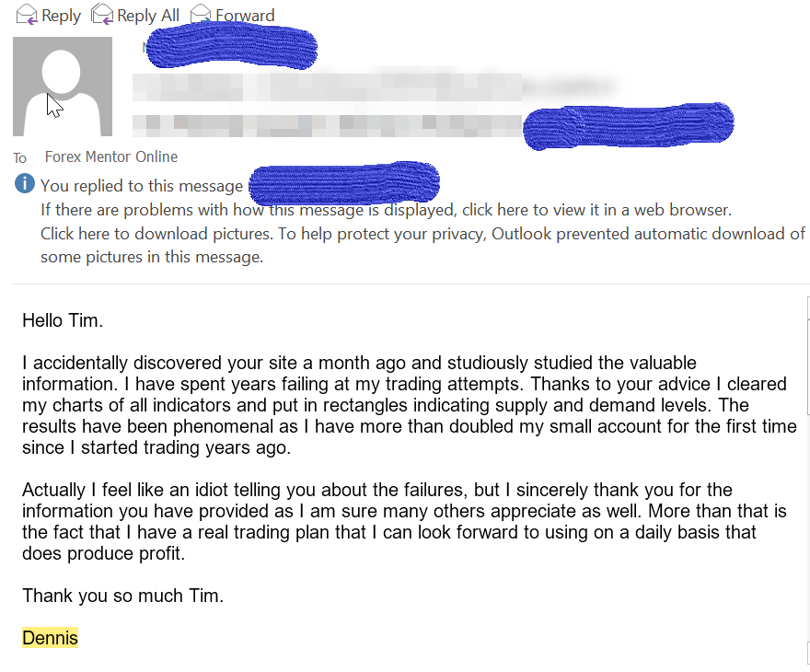Click the 'some pictures in this message' text
Image resolution: width=810 pixels, height=672 pixels.
coord(152,257)
